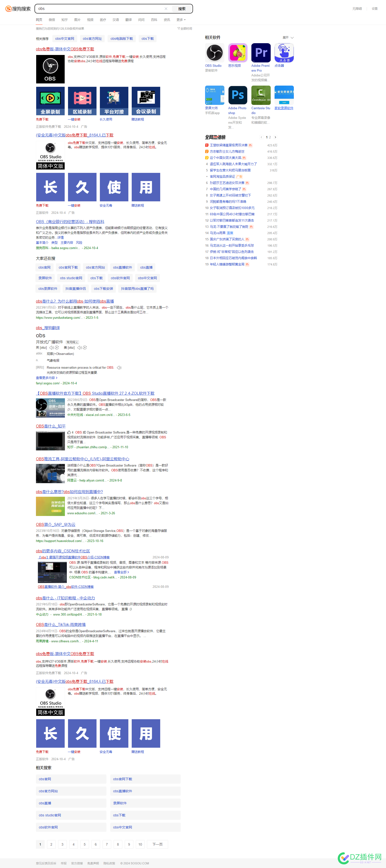Click the 会议录制 thumbnail
This screenshot has width=386, height=868.
(x=146, y=101)
